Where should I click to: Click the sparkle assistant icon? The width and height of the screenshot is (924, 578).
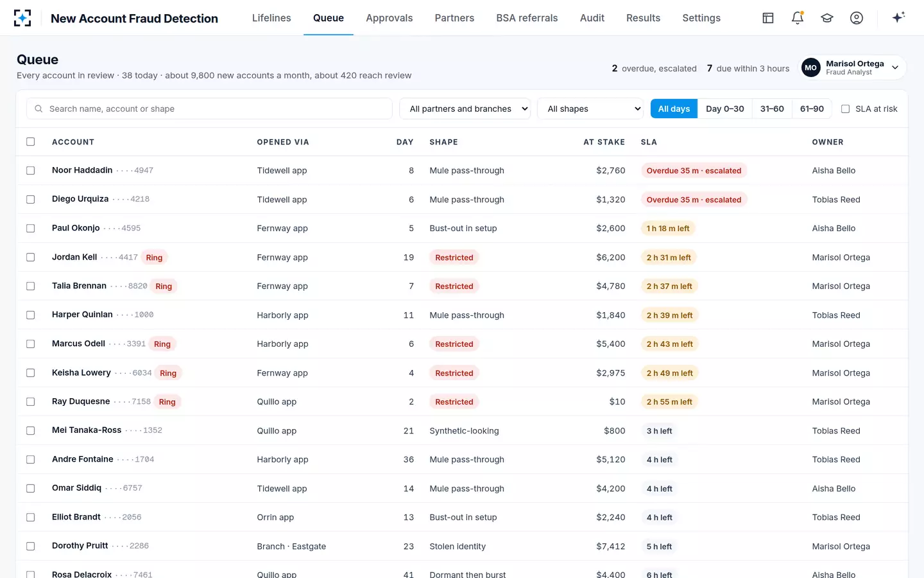(898, 17)
